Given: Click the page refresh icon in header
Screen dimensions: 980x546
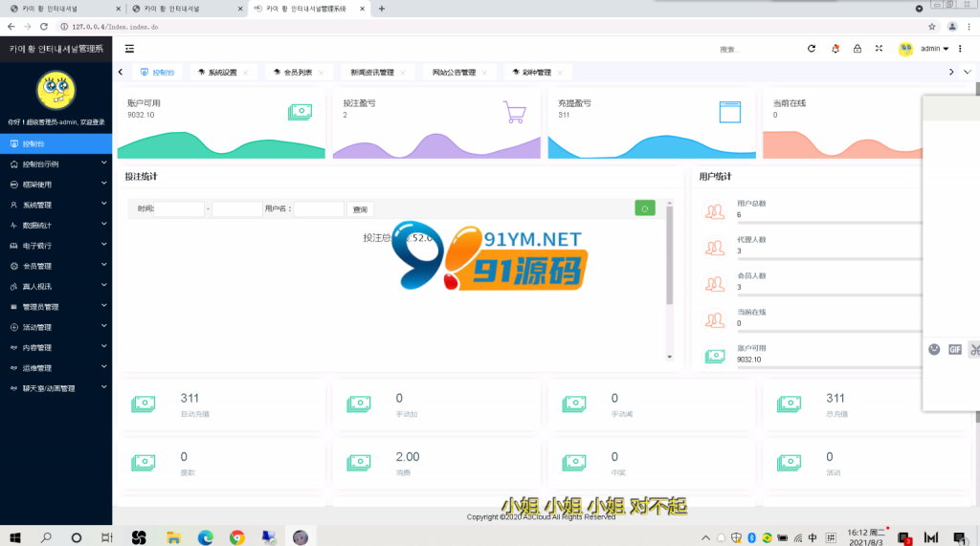Looking at the screenshot, I should tap(812, 48).
